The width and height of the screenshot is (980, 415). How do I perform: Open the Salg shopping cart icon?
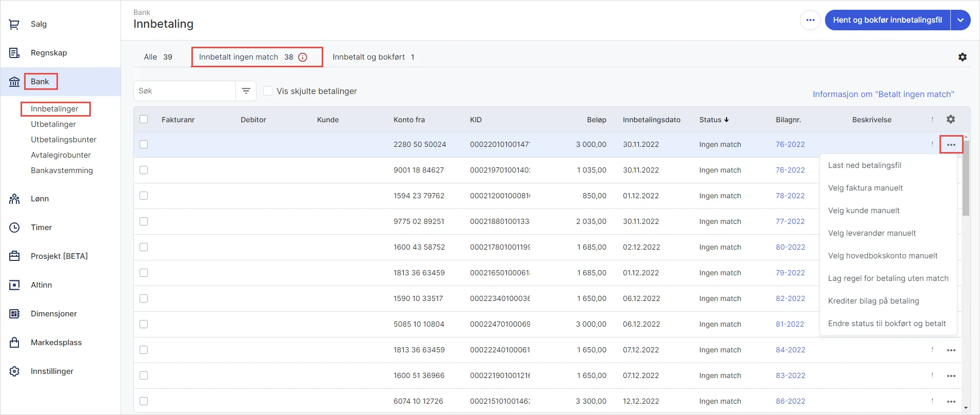[x=14, y=24]
